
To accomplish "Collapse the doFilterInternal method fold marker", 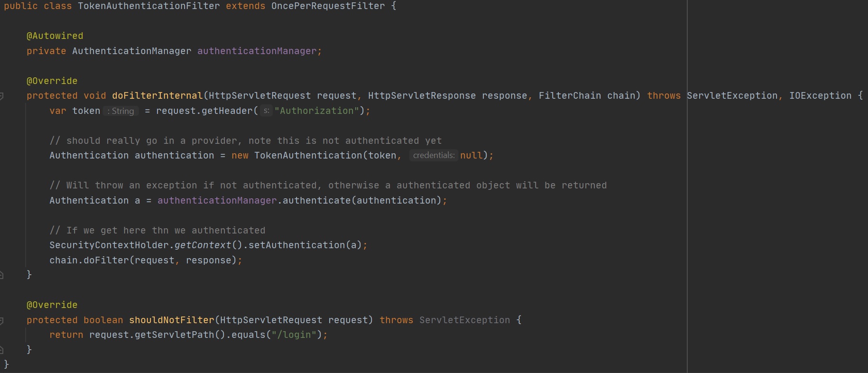I will point(1,96).
